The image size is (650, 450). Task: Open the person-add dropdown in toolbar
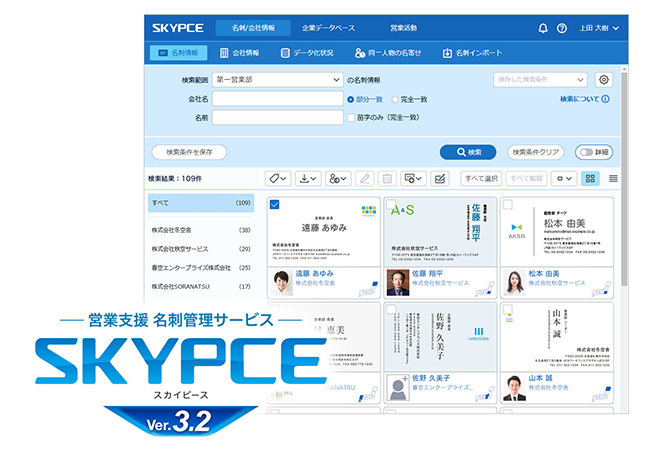pos(338,179)
